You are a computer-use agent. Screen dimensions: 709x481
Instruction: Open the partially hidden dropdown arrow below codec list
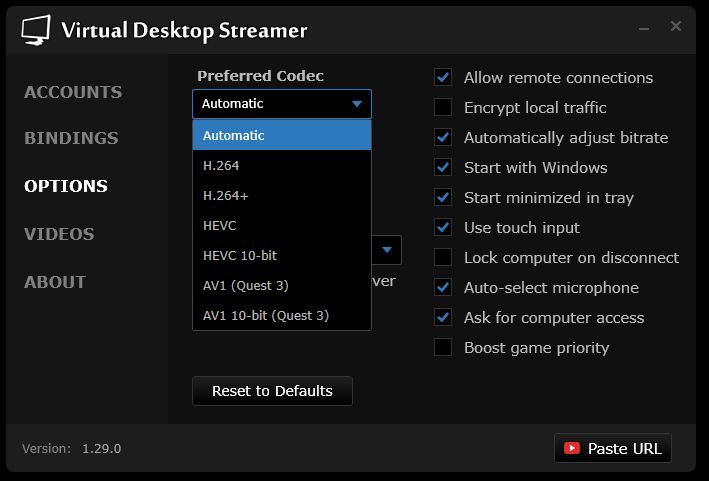tap(387, 250)
